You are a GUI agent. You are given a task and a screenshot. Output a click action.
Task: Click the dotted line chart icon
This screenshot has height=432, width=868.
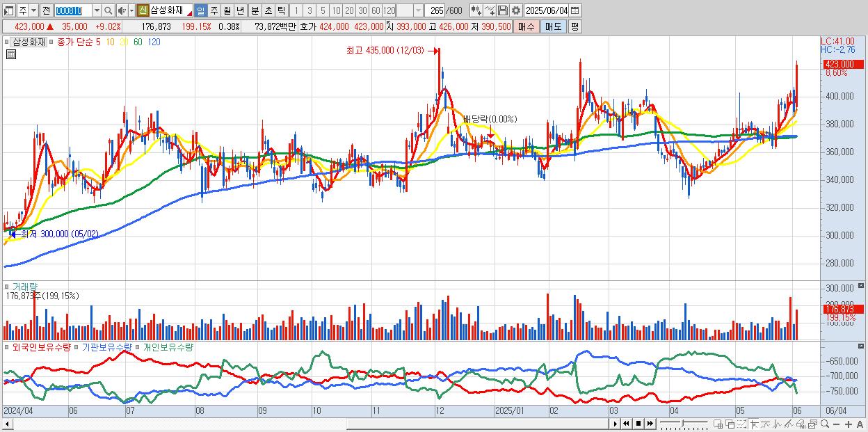click(x=741, y=424)
